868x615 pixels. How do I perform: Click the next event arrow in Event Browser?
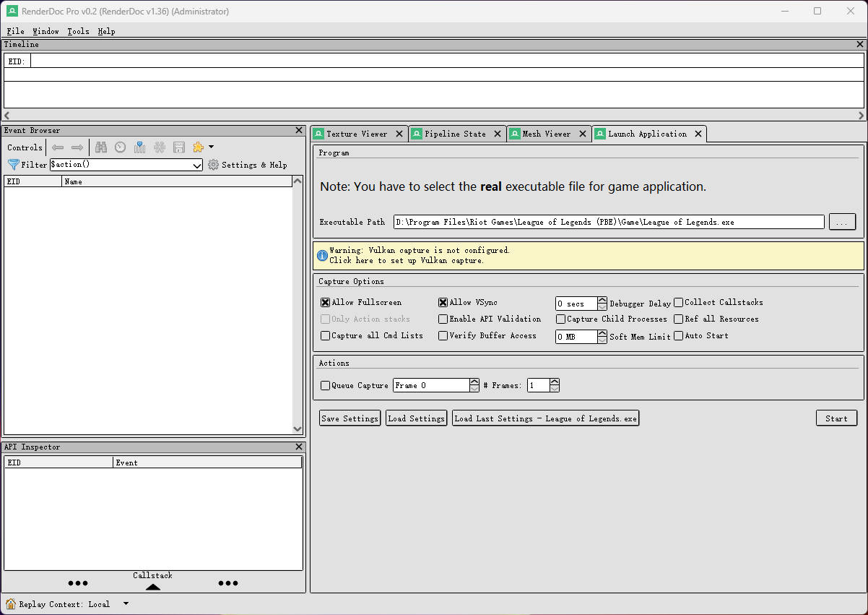click(x=77, y=147)
